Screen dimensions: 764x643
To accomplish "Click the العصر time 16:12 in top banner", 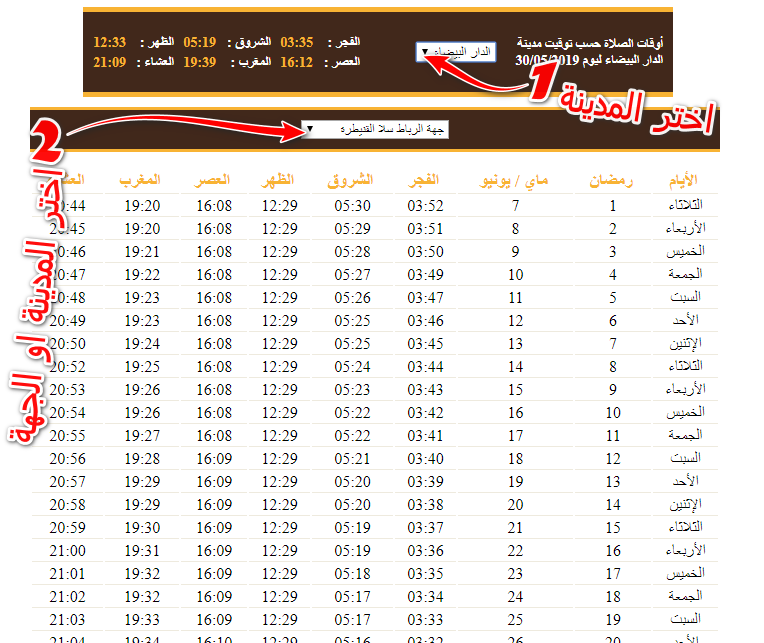I will point(297,62).
